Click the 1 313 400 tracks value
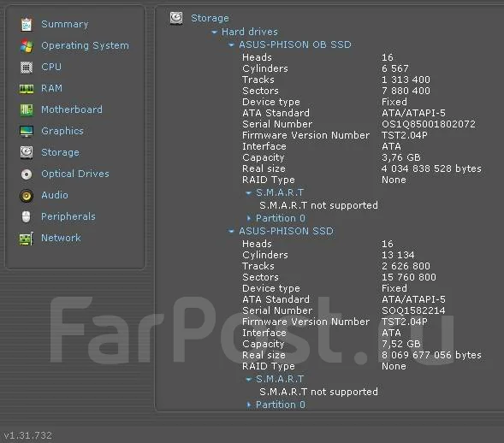 pos(406,80)
